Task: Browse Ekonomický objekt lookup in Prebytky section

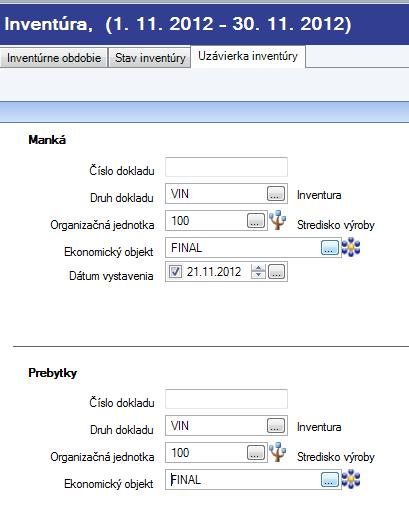Action: (330, 479)
